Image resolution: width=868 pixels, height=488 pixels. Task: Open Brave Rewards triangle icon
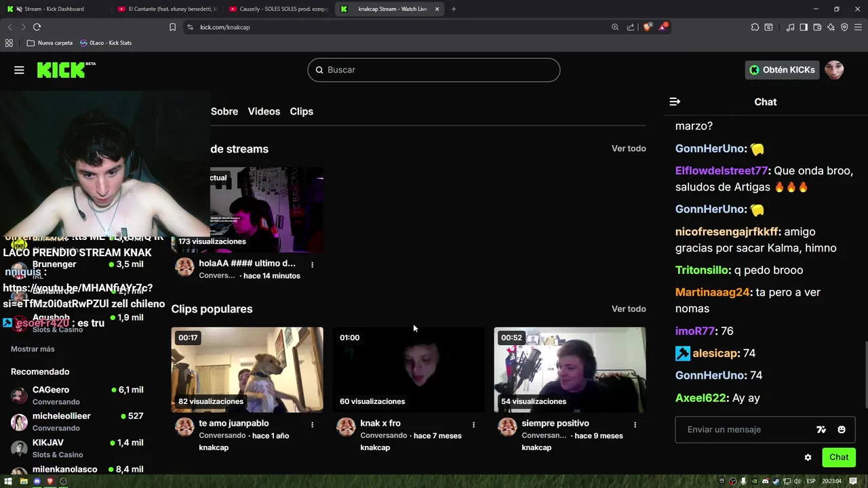tap(665, 27)
